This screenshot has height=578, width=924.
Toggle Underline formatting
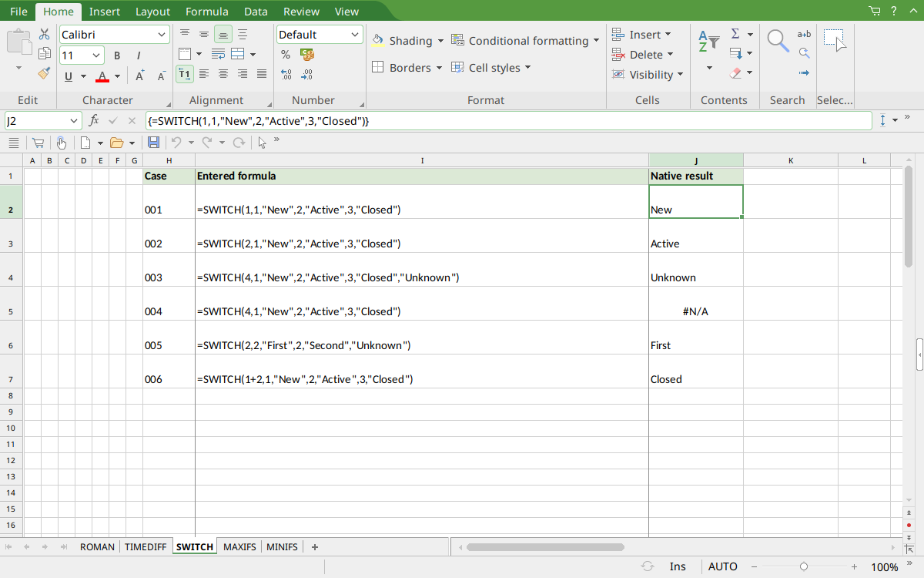coord(69,76)
